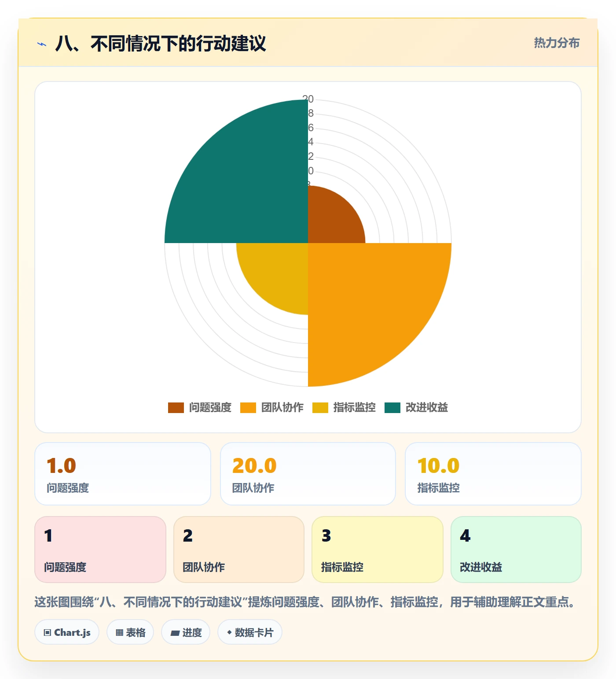Click the 问题强度 legend label text
Screen dimensions: 616x679
[210, 408]
